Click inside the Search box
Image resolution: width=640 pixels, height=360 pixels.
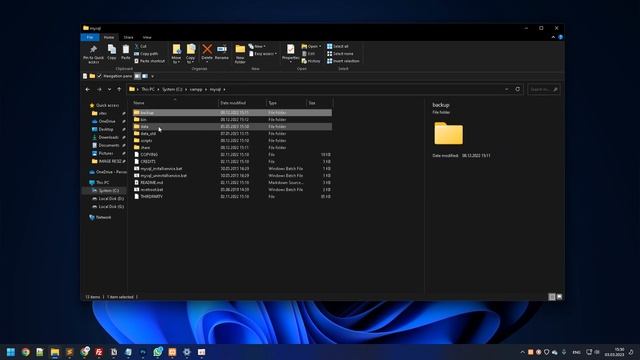[543, 89]
